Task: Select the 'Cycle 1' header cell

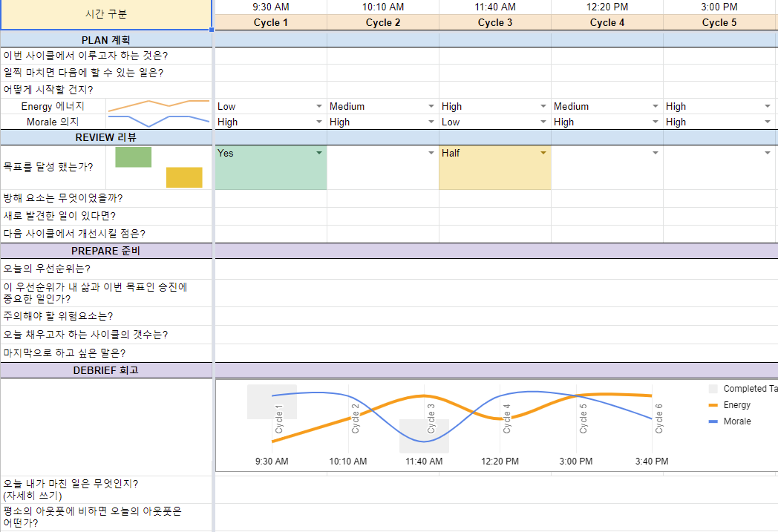Action: point(271,22)
